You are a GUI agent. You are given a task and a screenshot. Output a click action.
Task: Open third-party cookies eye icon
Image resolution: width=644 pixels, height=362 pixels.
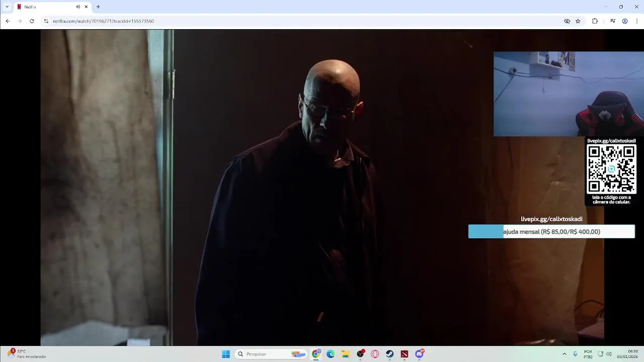click(x=567, y=21)
